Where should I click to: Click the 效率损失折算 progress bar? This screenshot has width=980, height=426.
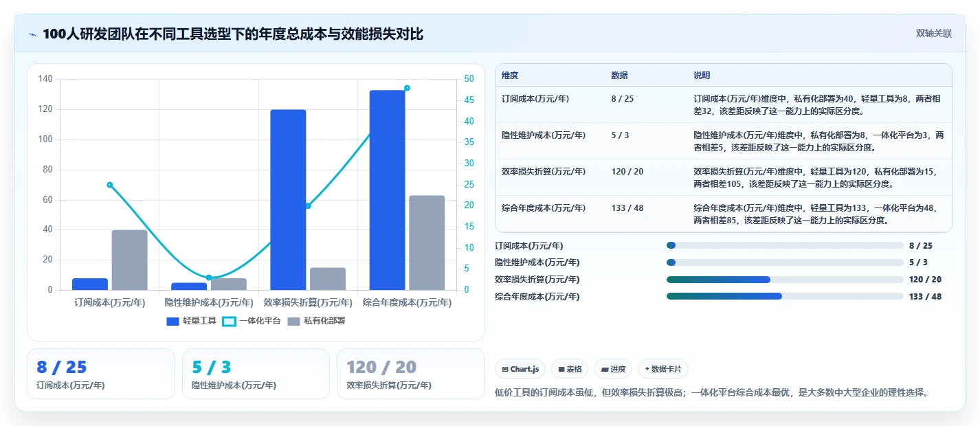[x=785, y=279]
